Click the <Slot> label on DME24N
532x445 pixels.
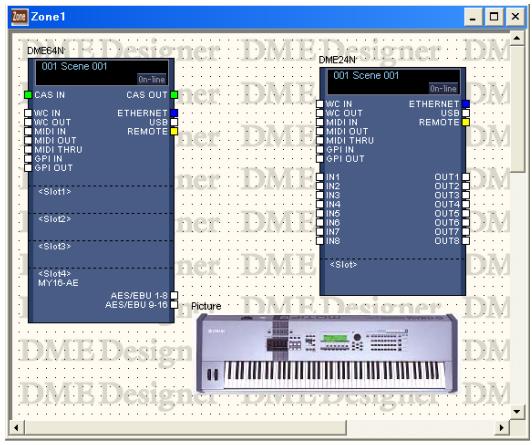click(343, 265)
